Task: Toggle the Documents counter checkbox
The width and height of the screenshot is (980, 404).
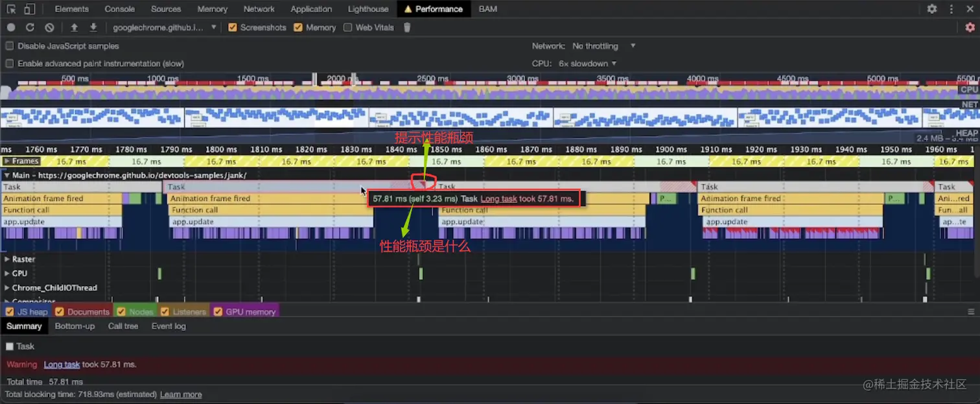Action: click(x=60, y=312)
